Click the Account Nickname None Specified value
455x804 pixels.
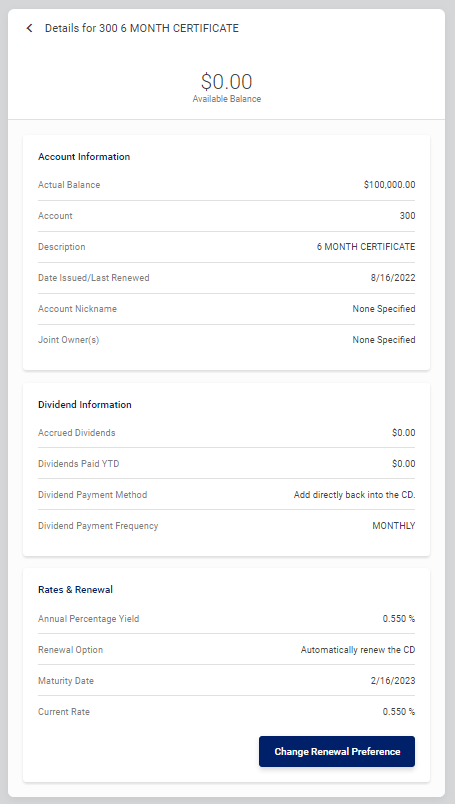coord(384,309)
